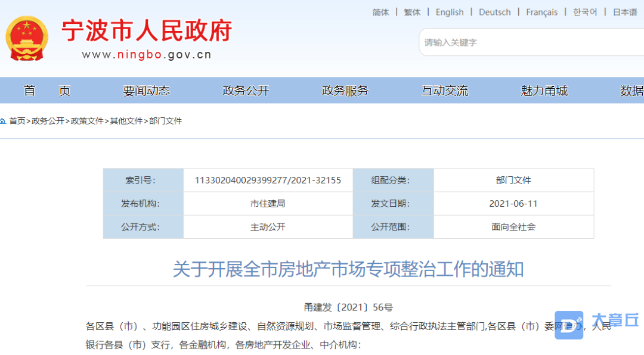Click the 面向全社会 cell
Viewport: 644px width, 355px height.
[x=513, y=227]
